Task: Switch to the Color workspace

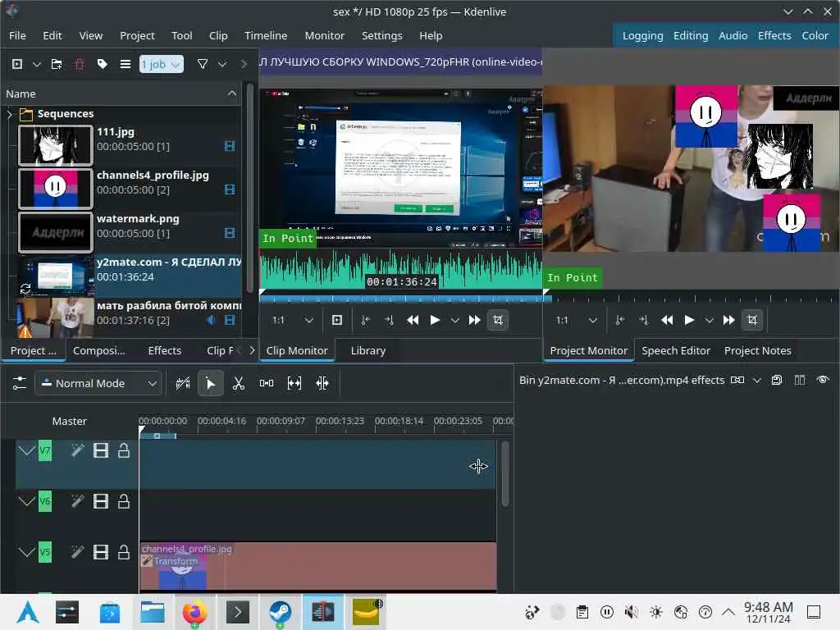Action: (x=815, y=35)
